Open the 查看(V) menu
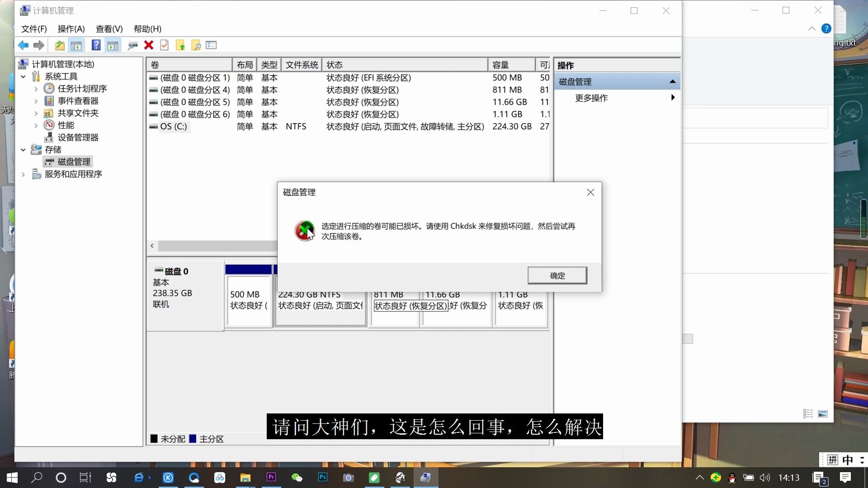Viewport: 868px width, 488px height. click(108, 28)
